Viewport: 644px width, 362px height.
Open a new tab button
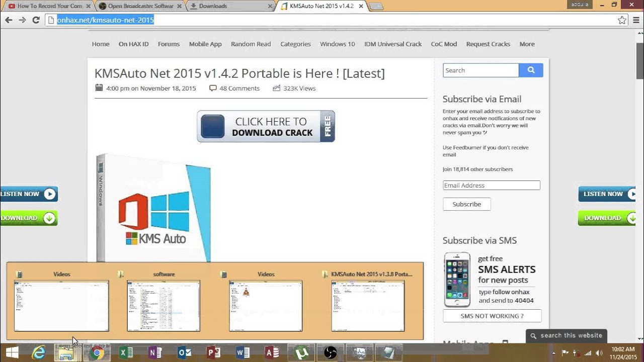(376, 6)
